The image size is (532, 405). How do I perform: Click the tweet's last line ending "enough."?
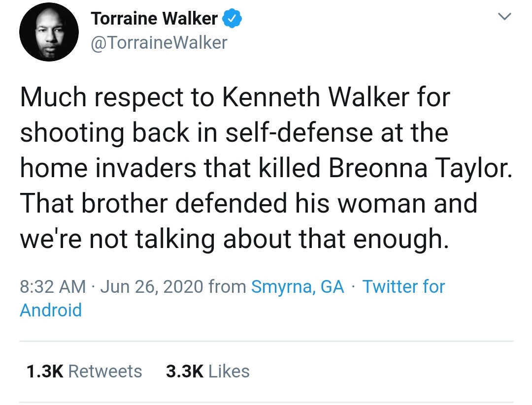point(234,238)
